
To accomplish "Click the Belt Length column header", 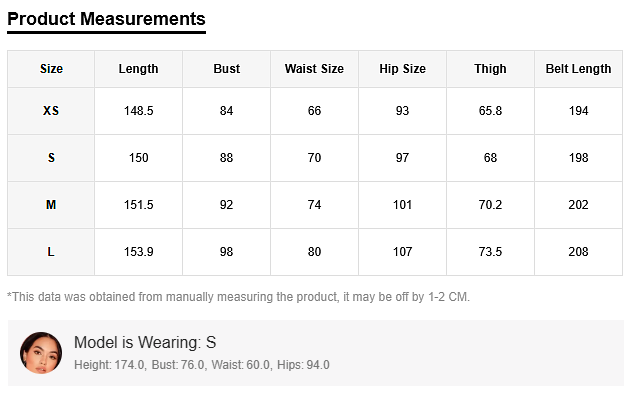I will [578, 69].
